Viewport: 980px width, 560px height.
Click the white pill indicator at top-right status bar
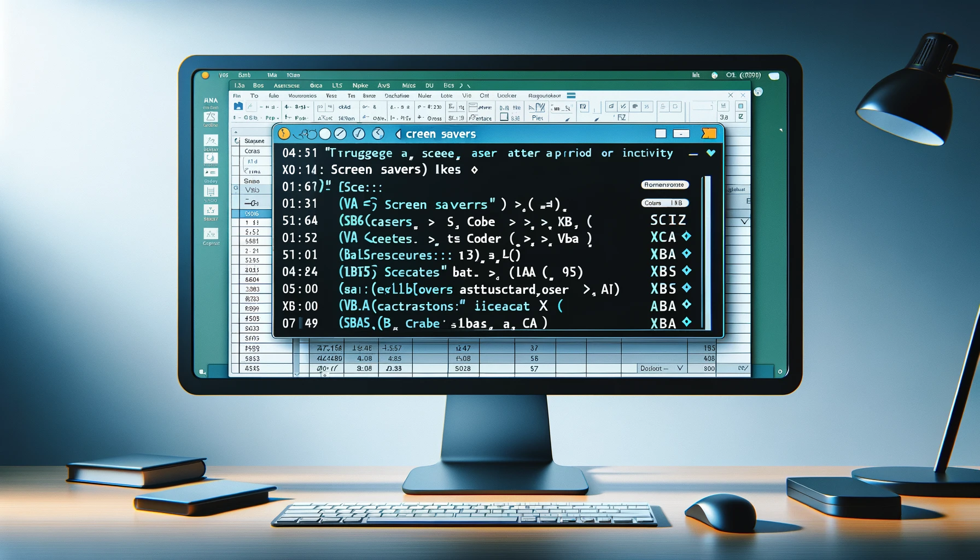pos(773,76)
